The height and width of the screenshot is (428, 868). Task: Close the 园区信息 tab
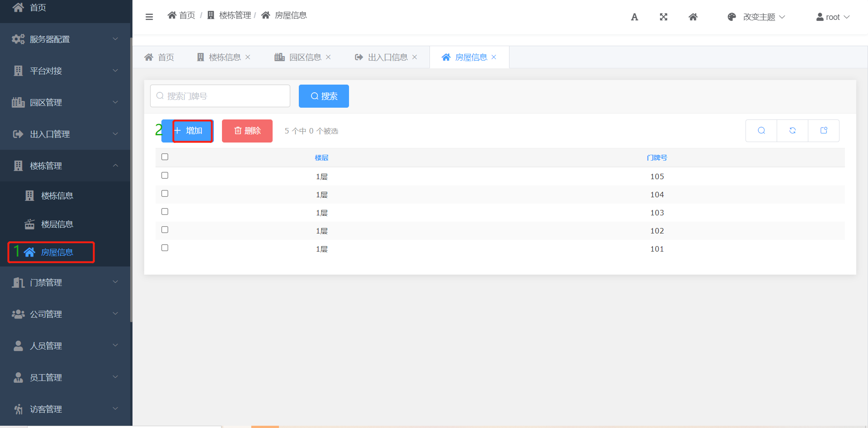pyautogui.click(x=328, y=57)
